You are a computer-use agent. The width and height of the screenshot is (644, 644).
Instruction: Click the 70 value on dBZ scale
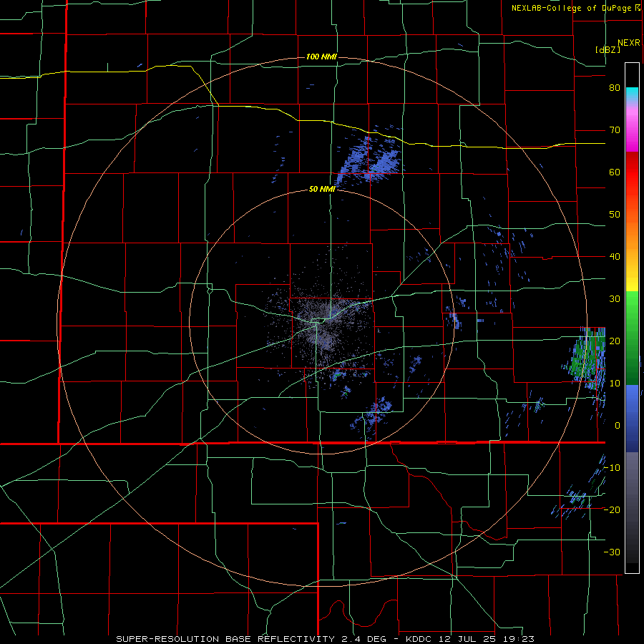click(x=615, y=130)
